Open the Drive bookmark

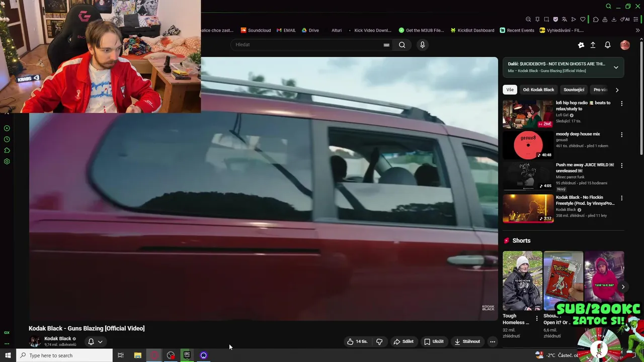pyautogui.click(x=310, y=30)
